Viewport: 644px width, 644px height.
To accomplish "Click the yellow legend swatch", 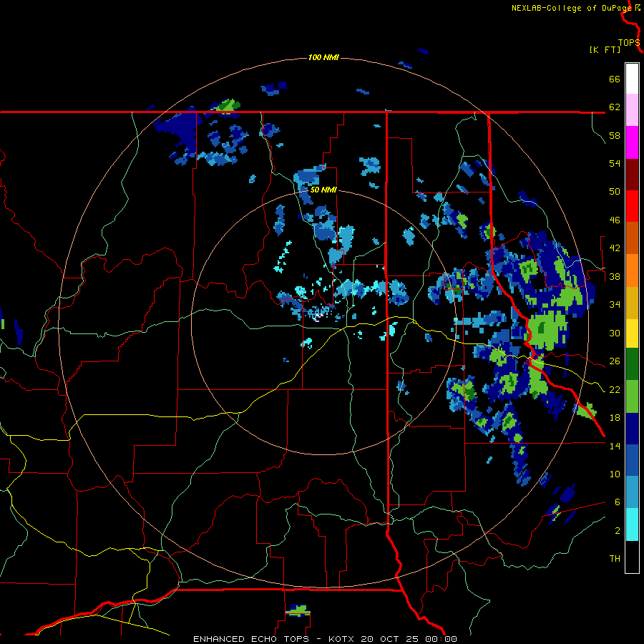I will coord(632,333).
